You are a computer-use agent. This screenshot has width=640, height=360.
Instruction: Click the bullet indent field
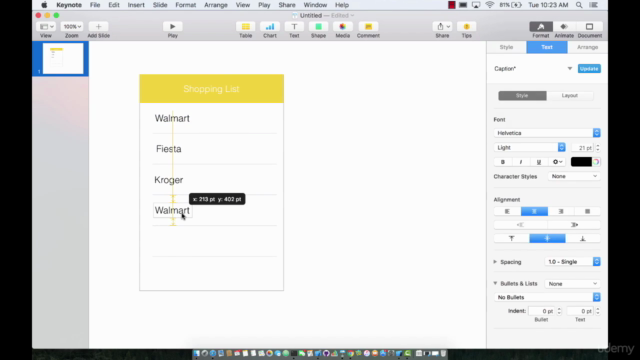[x=542, y=311]
